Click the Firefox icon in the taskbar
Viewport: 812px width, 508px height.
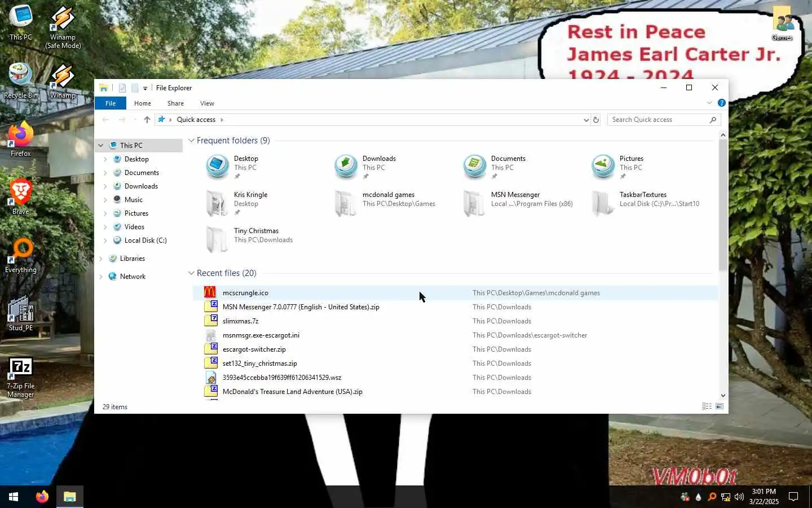click(x=42, y=497)
